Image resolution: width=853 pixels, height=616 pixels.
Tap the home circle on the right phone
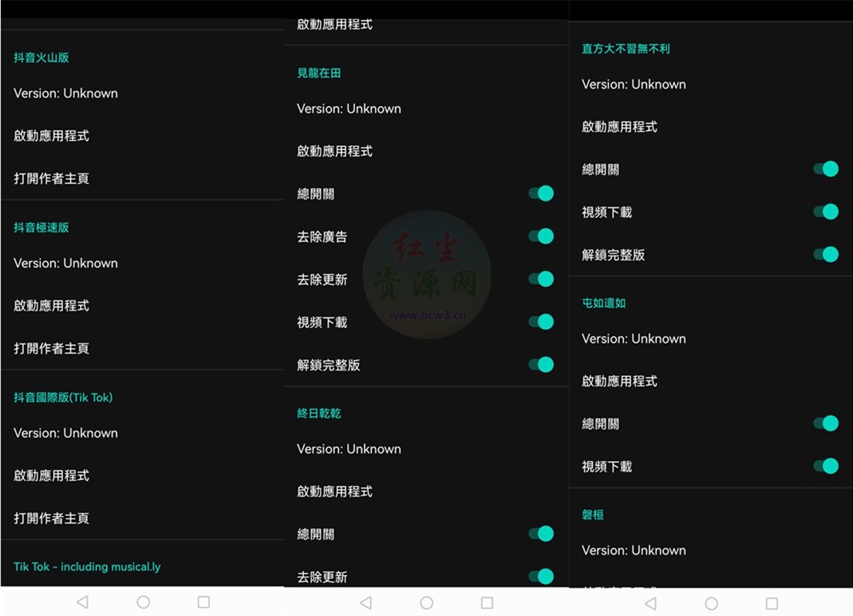pyautogui.click(x=711, y=603)
